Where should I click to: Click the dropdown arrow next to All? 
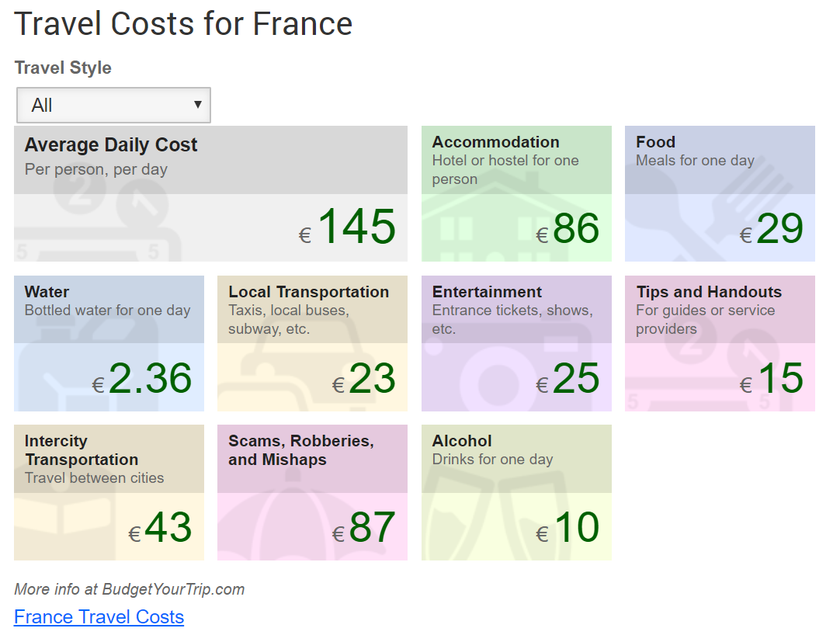click(x=198, y=105)
